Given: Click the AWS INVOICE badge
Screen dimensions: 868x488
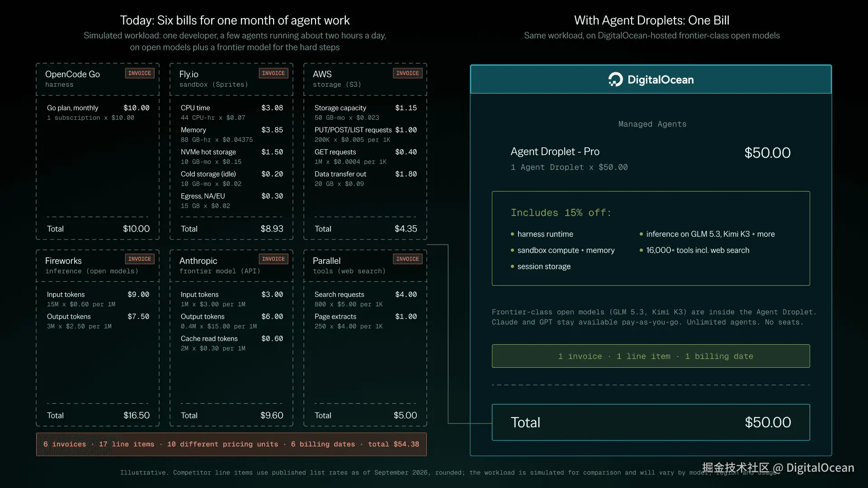Looking at the screenshot, I should pos(407,73).
